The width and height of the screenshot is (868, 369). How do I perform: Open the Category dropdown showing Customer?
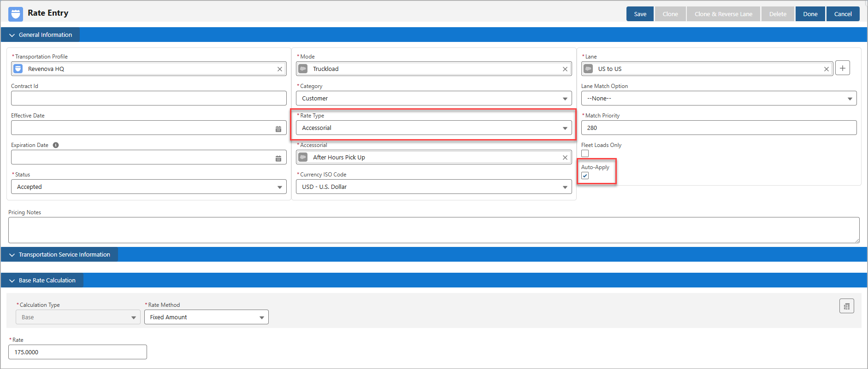pyautogui.click(x=434, y=98)
